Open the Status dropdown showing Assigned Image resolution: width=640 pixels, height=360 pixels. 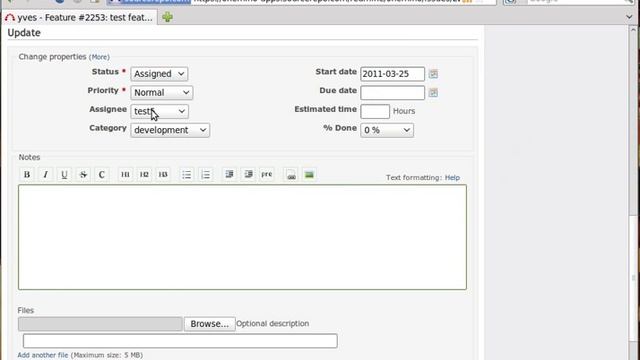[159, 74]
